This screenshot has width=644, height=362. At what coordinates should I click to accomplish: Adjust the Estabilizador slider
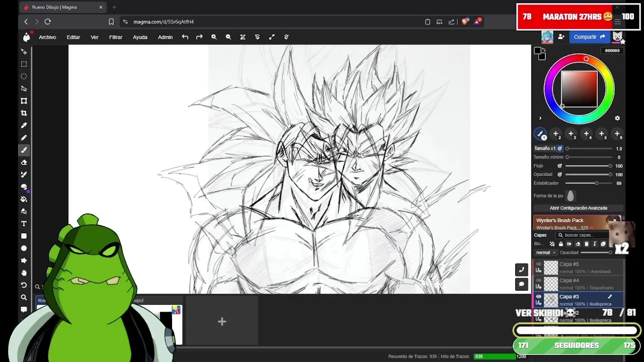(x=589, y=183)
